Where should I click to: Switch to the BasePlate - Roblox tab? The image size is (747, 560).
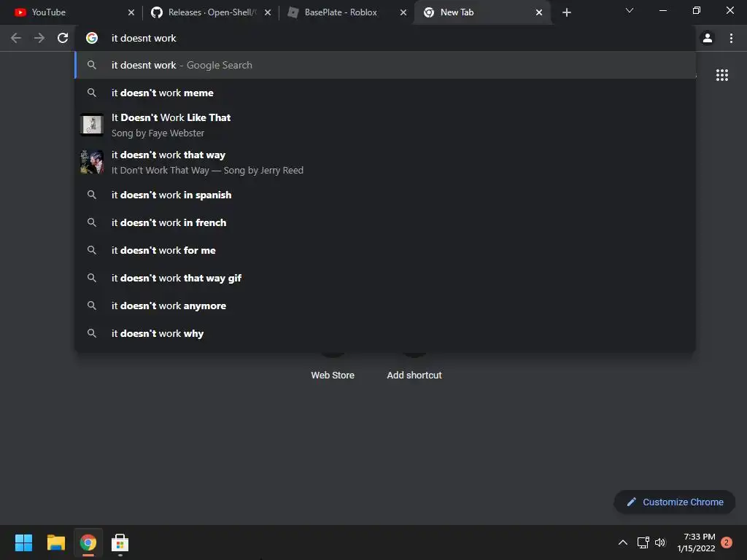pos(346,12)
